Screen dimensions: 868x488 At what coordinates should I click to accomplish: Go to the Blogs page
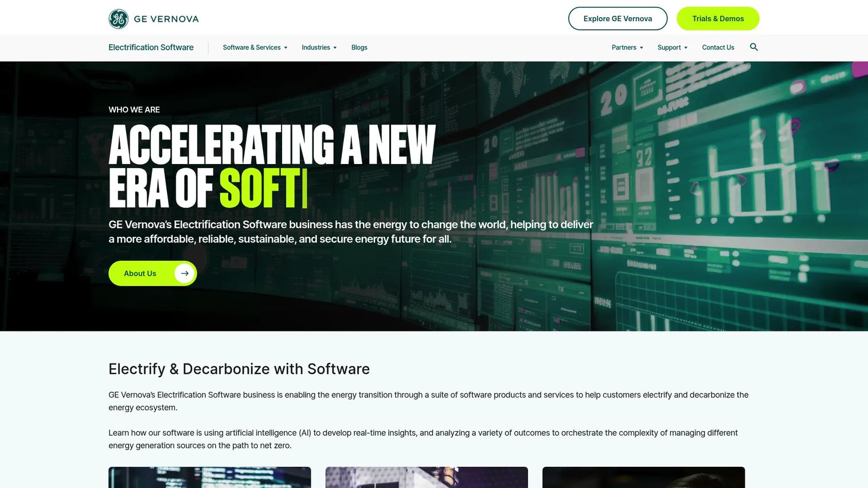[359, 48]
